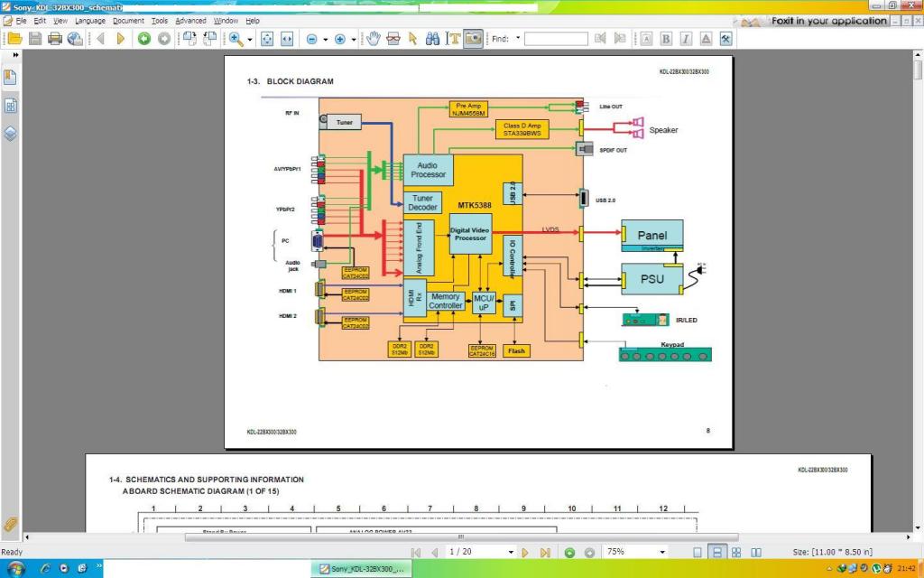The width and height of the screenshot is (924, 578).
Task: Go to next page with orange arrow
Action: [121, 39]
